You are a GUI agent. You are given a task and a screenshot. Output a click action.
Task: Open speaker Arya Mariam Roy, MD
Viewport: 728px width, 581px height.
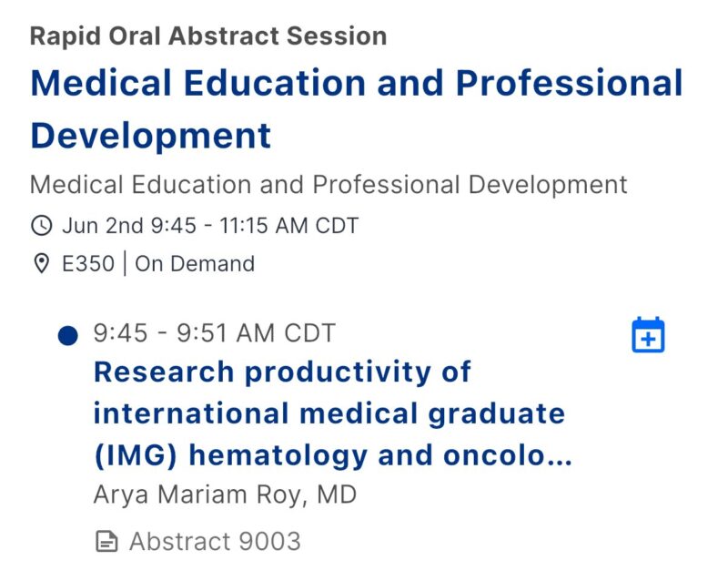(x=225, y=494)
